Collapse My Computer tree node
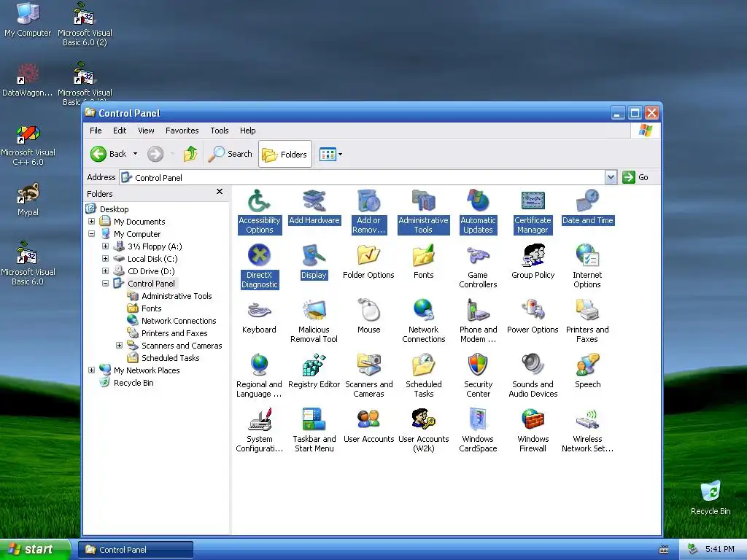Viewport: 747px width, 560px height. click(x=91, y=234)
